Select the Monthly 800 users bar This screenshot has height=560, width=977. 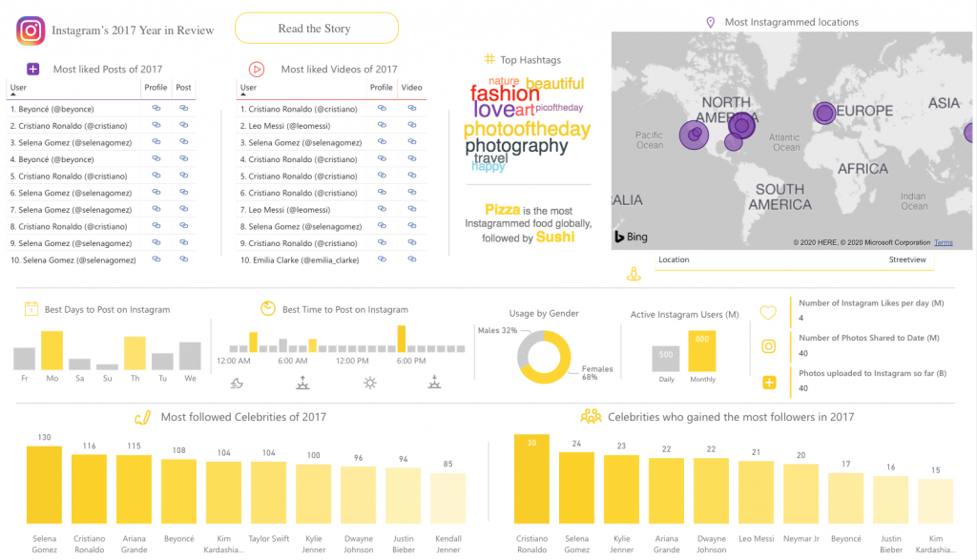click(x=702, y=351)
